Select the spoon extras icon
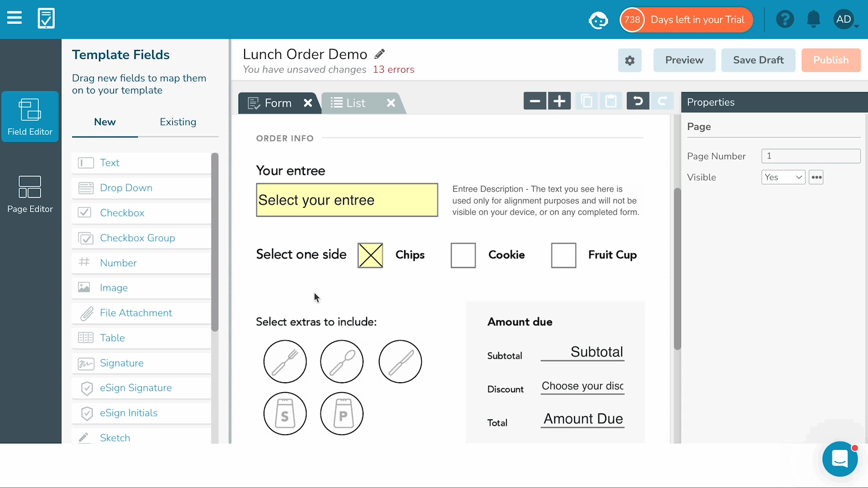The image size is (868, 488). click(x=342, y=361)
